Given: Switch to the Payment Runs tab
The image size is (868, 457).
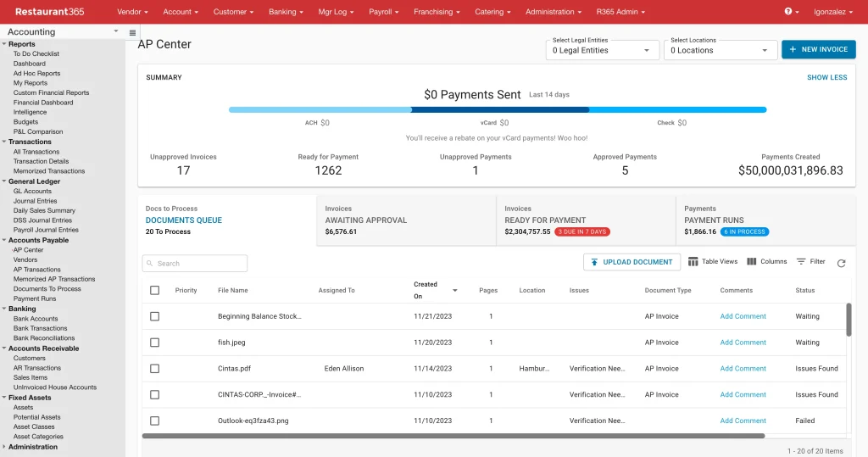Looking at the screenshot, I should pos(765,220).
